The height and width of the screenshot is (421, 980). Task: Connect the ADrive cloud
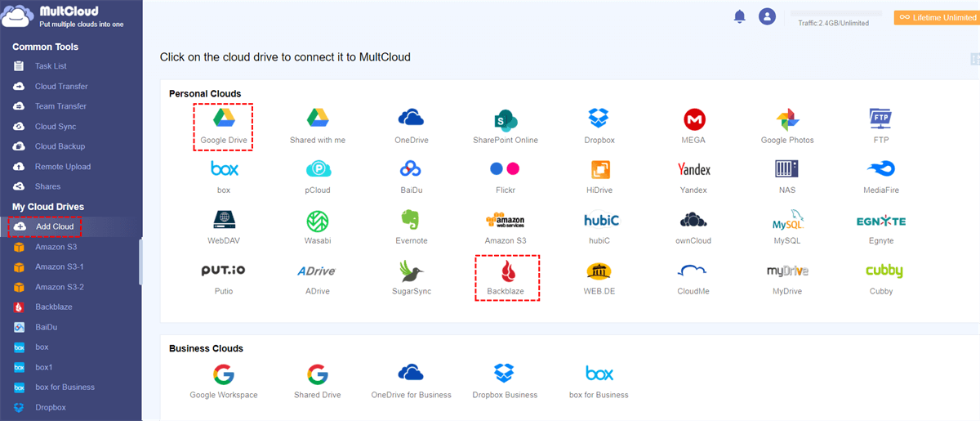pyautogui.click(x=318, y=278)
